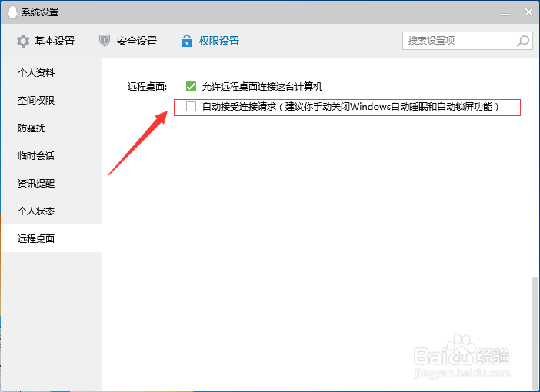
Task: Click the shield icon for security settings
Action: tap(105, 41)
